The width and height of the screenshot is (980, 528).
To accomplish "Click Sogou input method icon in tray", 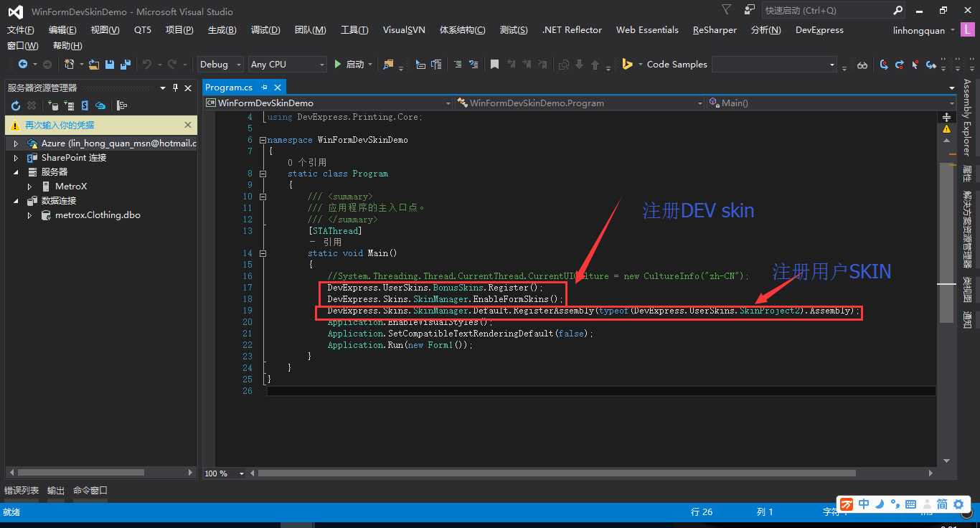I will pos(847,504).
